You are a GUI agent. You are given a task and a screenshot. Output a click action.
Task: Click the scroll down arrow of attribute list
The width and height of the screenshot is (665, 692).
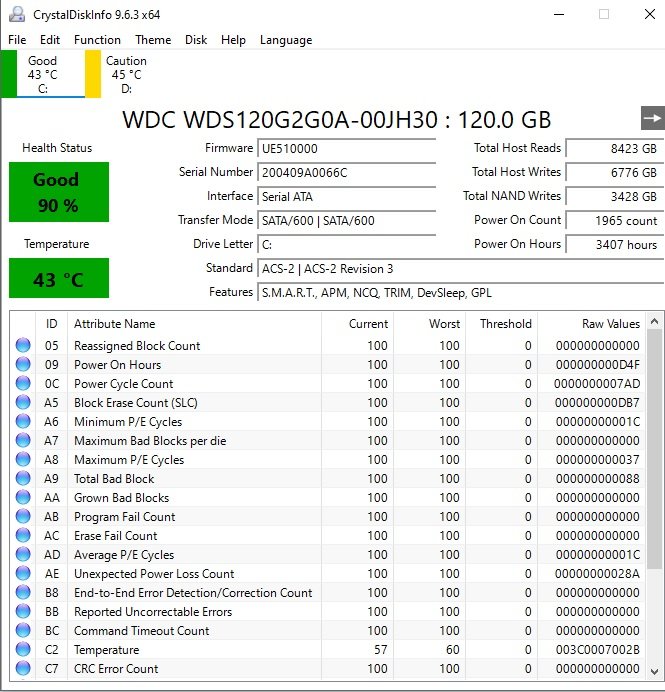coord(654,672)
